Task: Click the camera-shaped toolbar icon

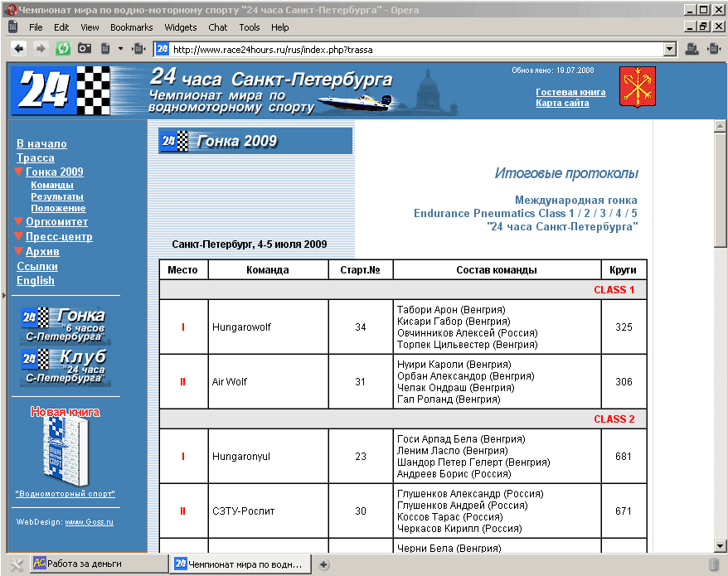Action: pos(84,48)
